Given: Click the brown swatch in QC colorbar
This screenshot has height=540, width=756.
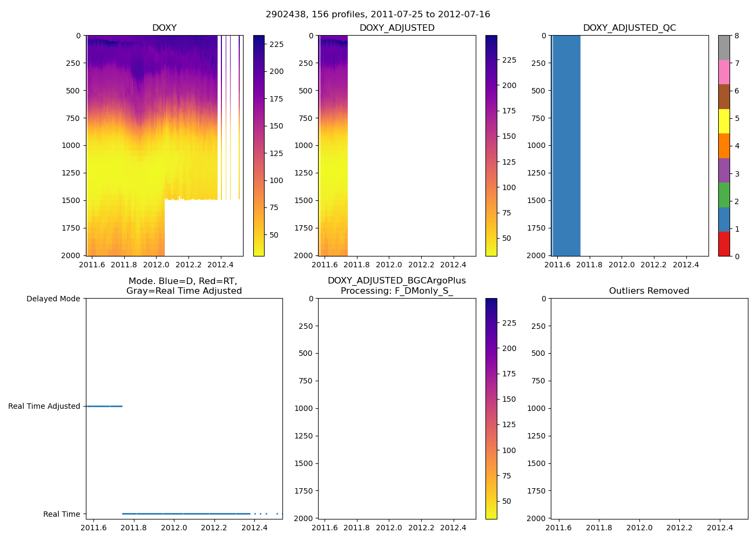Looking at the screenshot, I should pyautogui.click(x=724, y=97).
